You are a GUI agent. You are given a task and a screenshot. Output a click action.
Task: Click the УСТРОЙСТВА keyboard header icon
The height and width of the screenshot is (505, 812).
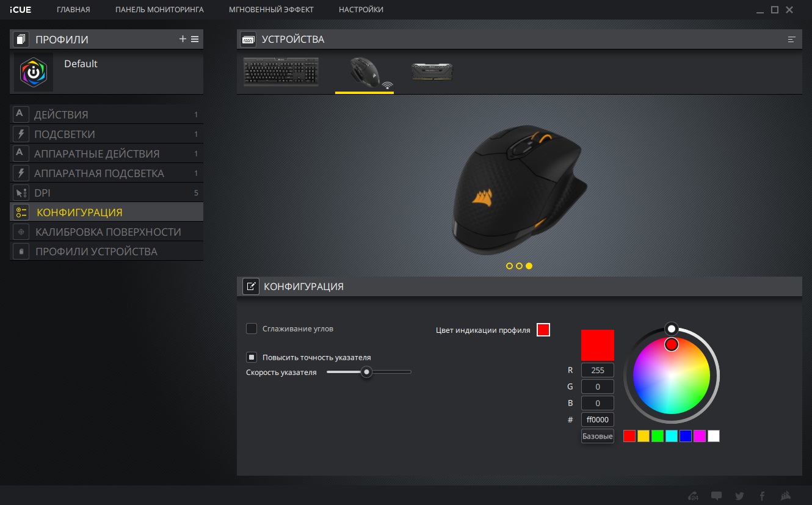(x=248, y=39)
